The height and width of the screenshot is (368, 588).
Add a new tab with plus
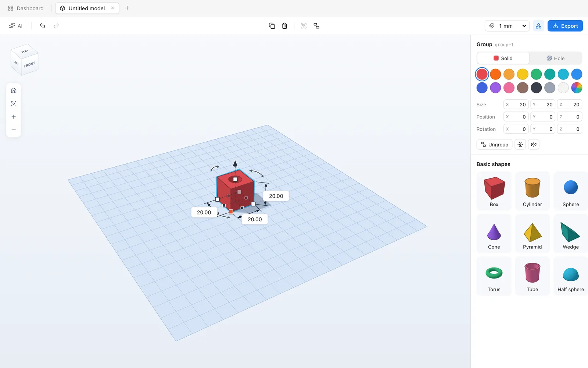click(127, 8)
